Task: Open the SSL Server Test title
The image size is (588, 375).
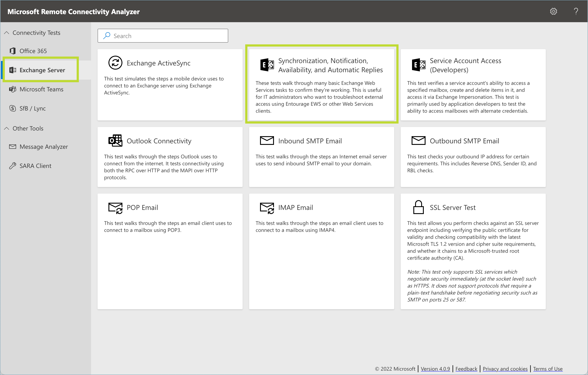Action: point(453,208)
